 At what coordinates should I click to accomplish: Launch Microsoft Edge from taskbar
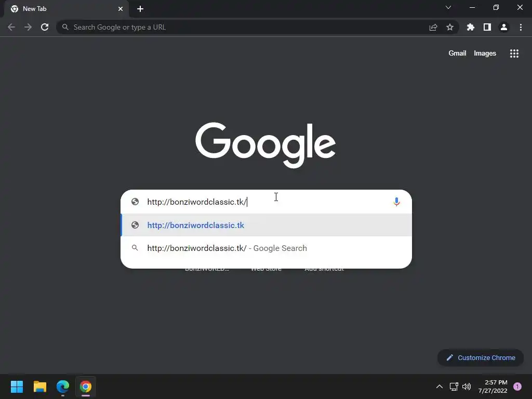click(x=63, y=387)
